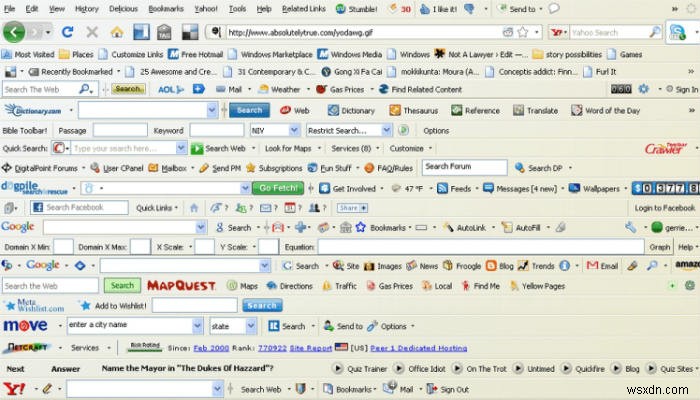Screen dimensions: 700x400
Task: Expand the Dictionary.com search box dropdown
Action: pos(212,110)
